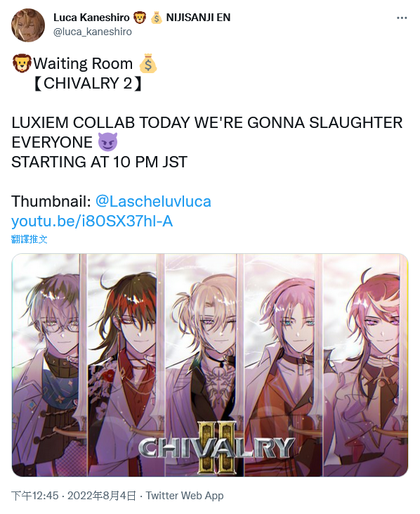Click the lion emoji in display name
This screenshot has width=420, height=514.
click(x=140, y=18)
